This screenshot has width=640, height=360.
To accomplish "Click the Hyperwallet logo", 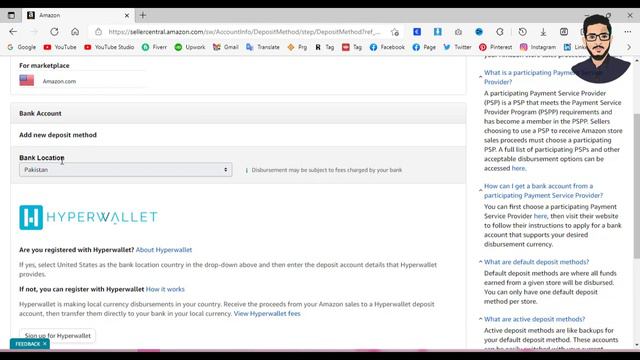I will [88, 217].
